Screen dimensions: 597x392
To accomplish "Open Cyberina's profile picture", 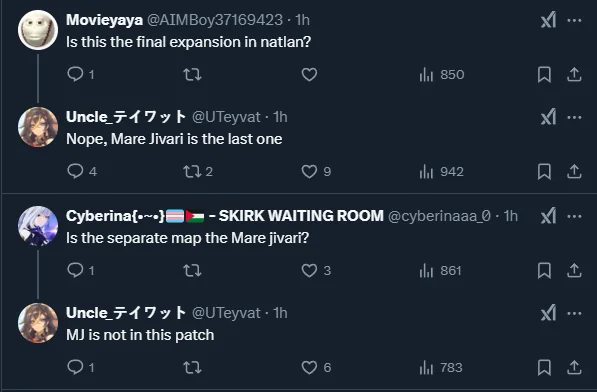I will pos(38,226).
